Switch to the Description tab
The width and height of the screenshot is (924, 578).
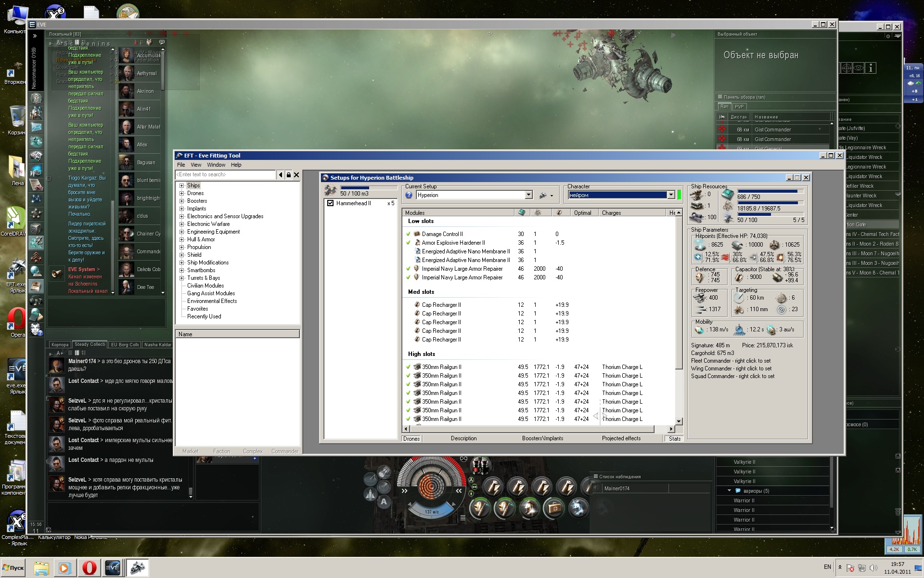tap(463, 438)
